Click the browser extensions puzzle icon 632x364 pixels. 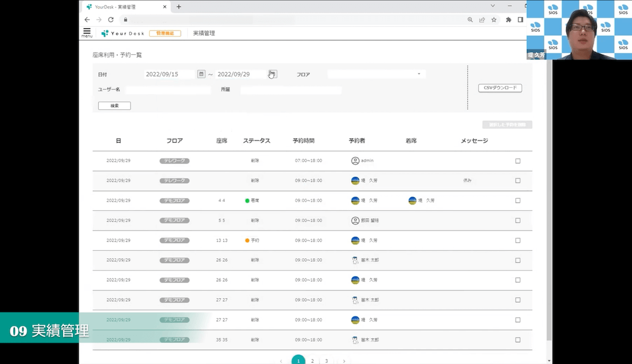tap(507, 19)
